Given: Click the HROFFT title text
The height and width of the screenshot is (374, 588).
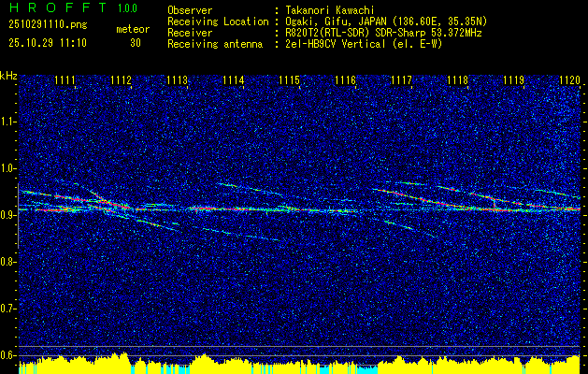Looking at the screenshot, I should 57,7.
